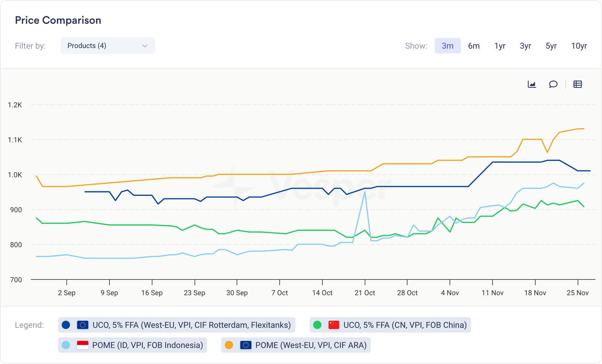Select the 3m time range
This screenshot has width=602, height=364.
click(x=447, y=46)
